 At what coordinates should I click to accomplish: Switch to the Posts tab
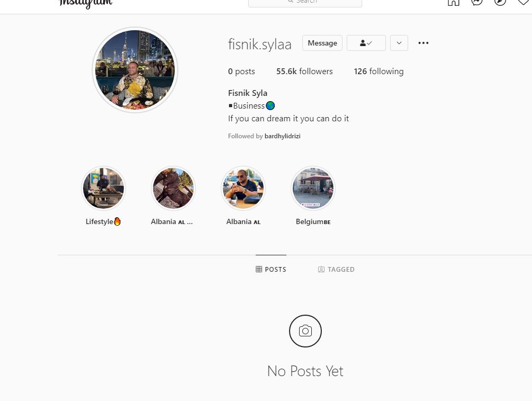[270, 269]
